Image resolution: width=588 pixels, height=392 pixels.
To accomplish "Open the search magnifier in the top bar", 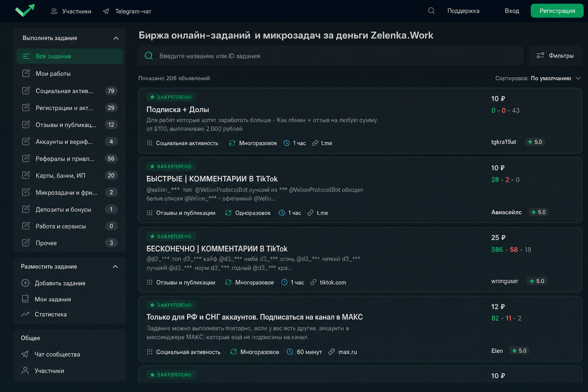I will click(x=431, y=11).
